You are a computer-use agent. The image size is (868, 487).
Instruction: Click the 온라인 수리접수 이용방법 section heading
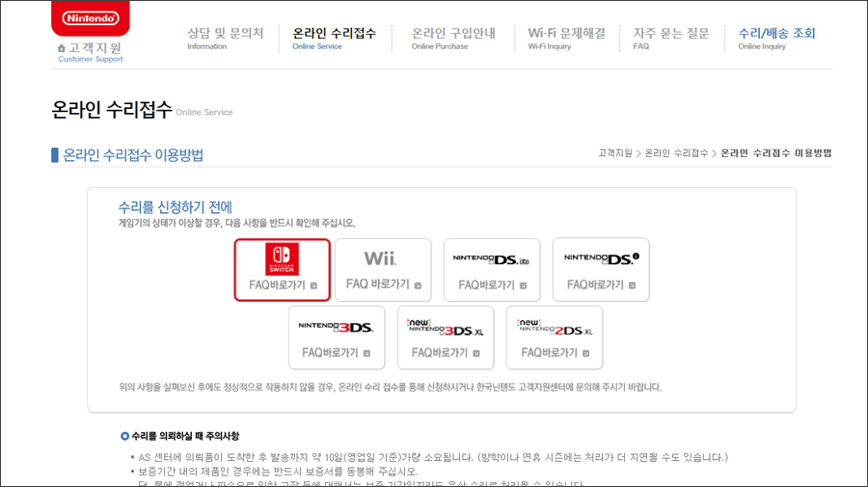(133, 155)
